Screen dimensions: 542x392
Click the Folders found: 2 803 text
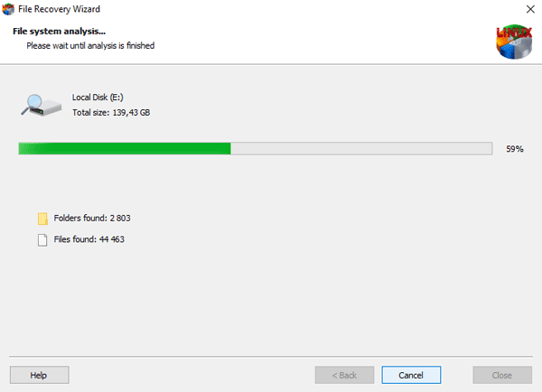(92, 218)
